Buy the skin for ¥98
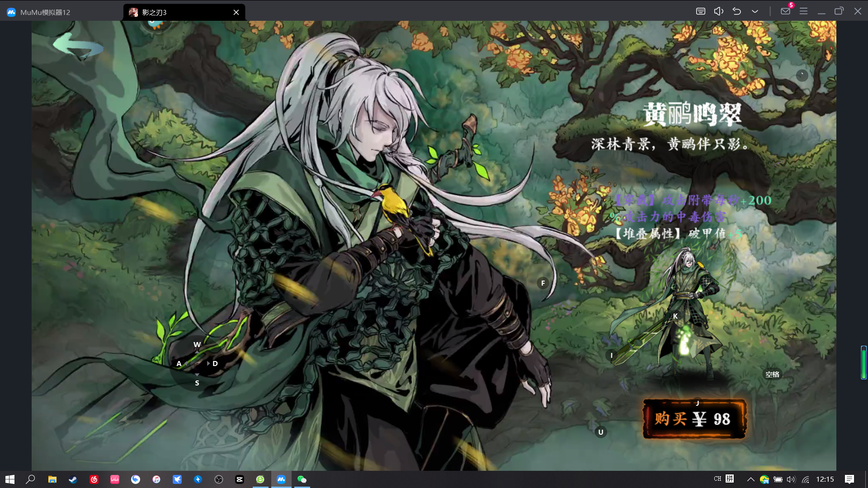Screen dimensions: 868x488 [x=694, y=419]
